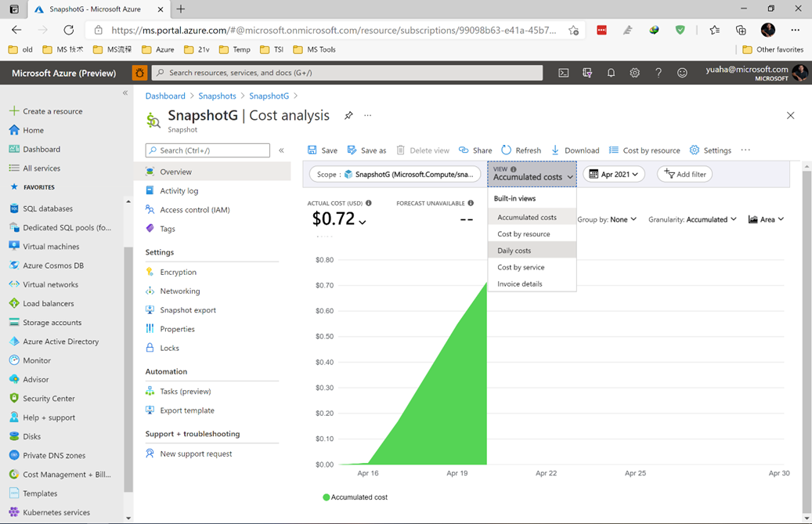Open SQL databases from favorites
Screen dimensions: 812x524
tap(49, 208)
